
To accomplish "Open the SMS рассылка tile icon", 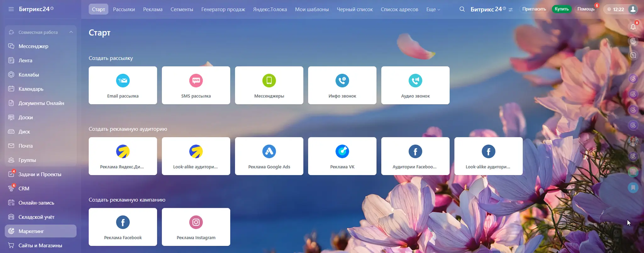I will click(x=196, y=81).
